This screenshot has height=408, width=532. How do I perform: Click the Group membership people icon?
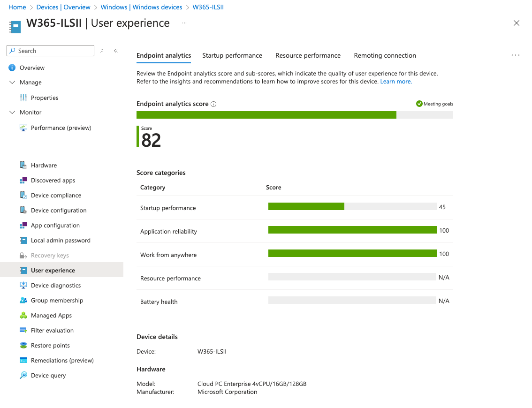(x=23, y=300)
